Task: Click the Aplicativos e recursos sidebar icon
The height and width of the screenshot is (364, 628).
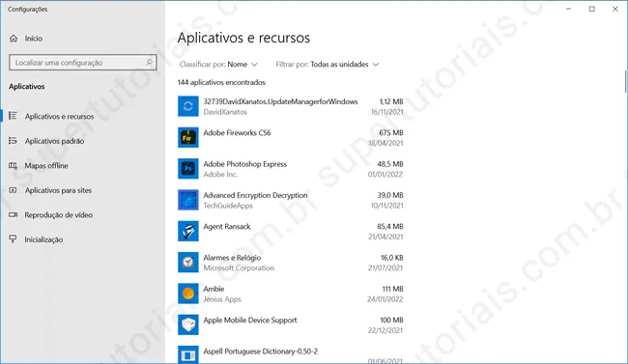Action: (x=13, y=116)
